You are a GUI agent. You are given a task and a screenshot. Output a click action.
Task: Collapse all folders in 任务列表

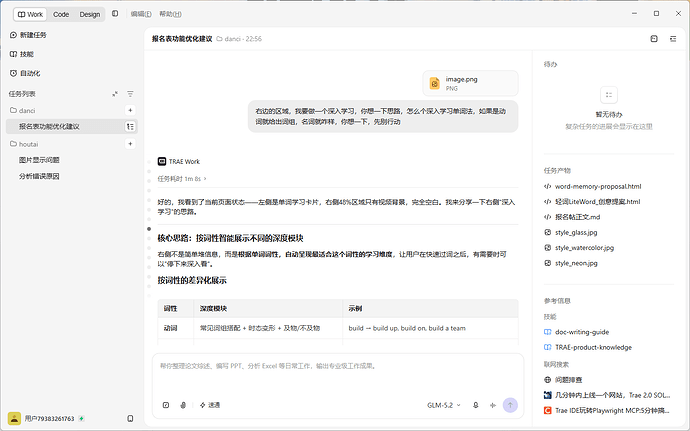(115, 94)
